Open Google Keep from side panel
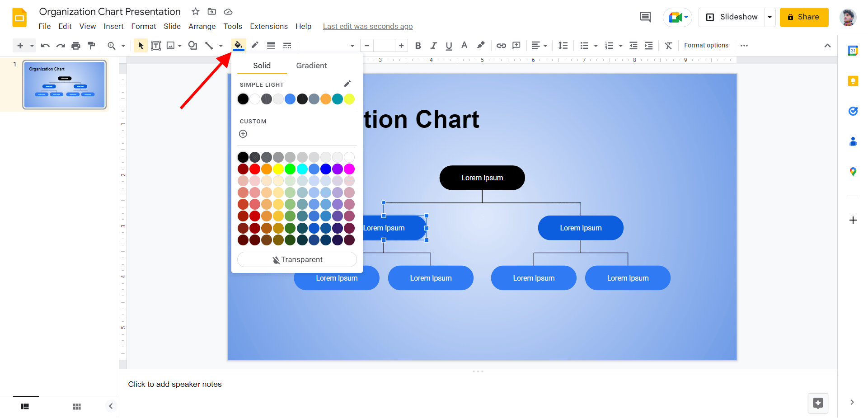Image resolution: width=868 pixels, height=418 pixels. (x=853, y=81)
